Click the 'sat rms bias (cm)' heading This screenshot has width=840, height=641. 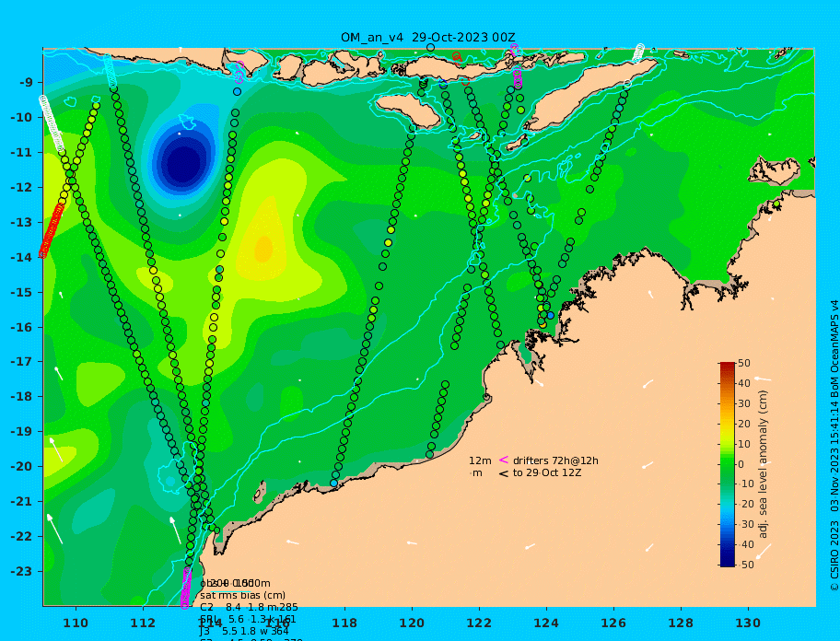tap(242, 595)
